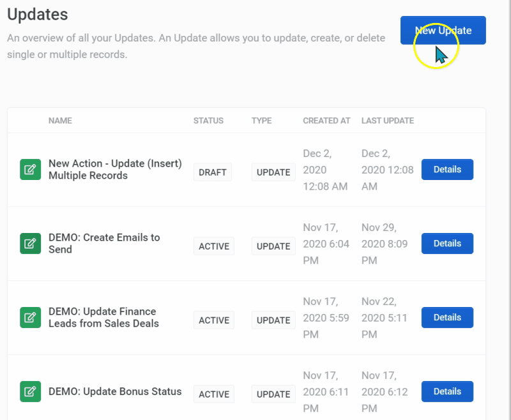Click the New Update button
This screenshot has height=420, width=511.
(x=443, y=31)
